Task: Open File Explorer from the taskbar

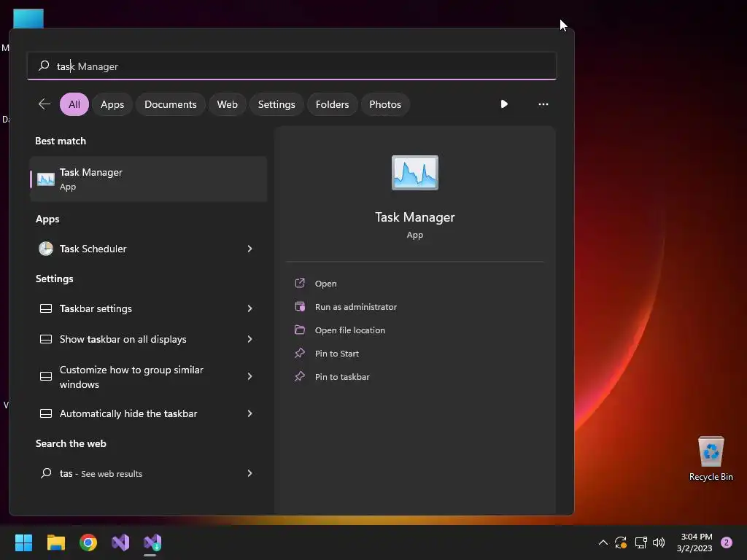Action: coord(55,542)
